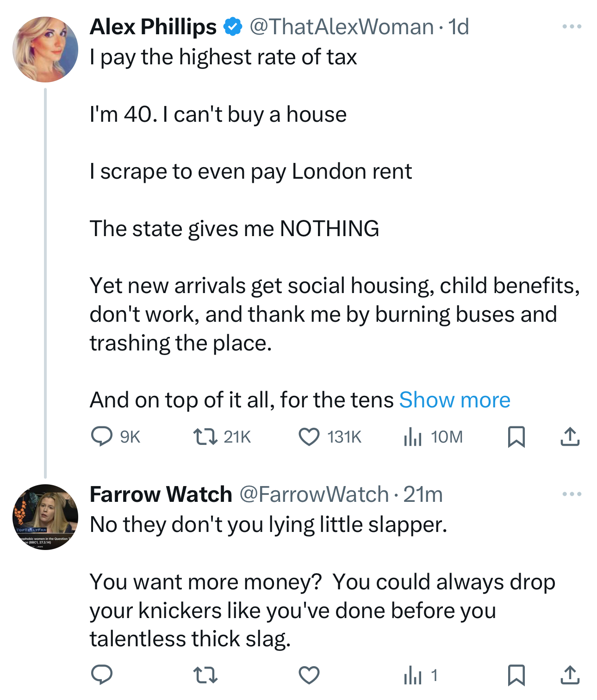This screenshot has height=700, width=597.
Task: Open more options for Alex Phillips tweet
Action: [x=572, y=27]
